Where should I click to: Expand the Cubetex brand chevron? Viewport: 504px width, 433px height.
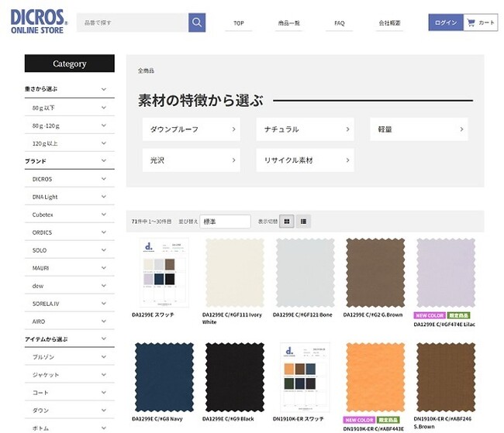pyautogui.click(x=103, y=215)
